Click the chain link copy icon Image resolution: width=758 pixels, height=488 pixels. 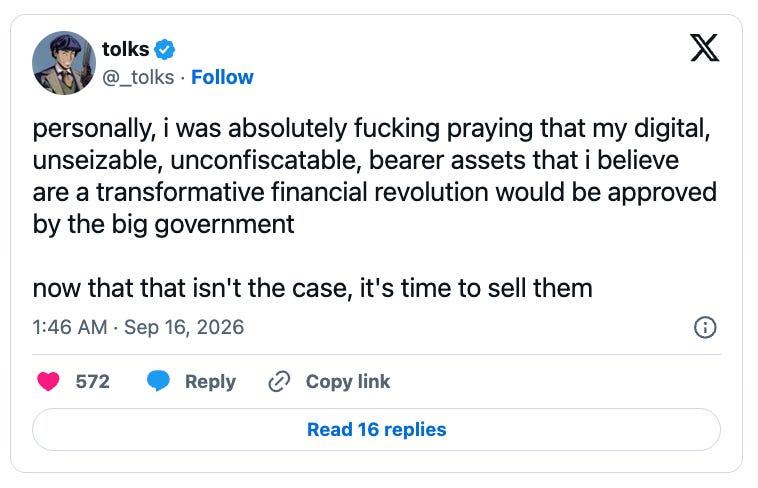pos(279,381)
